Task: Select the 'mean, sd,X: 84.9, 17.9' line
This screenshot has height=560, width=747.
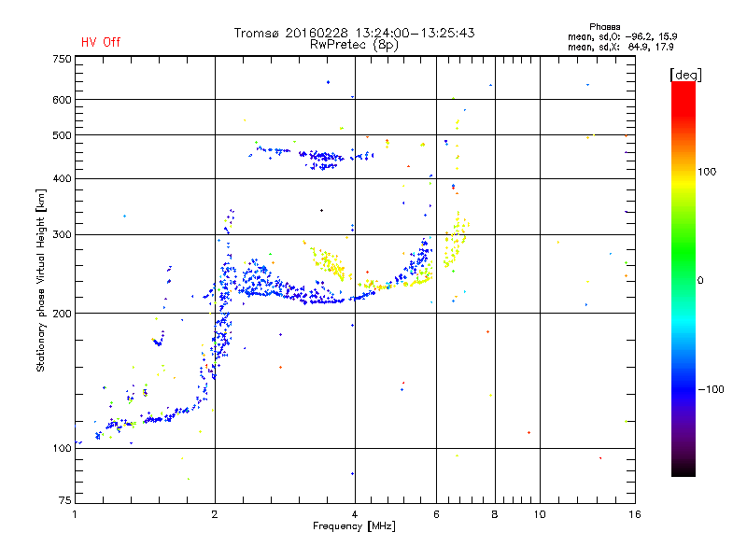Action: (x=620, y=48)
